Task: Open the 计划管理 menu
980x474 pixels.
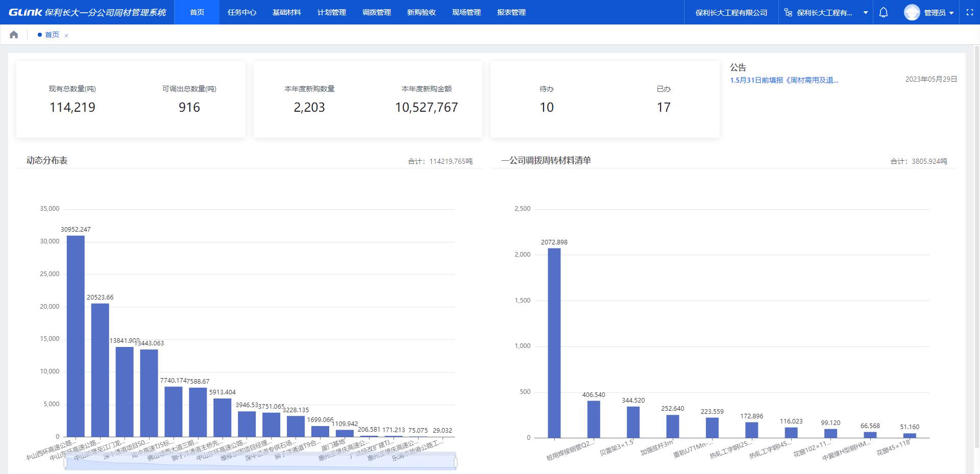Action: (x=332, y=12)
